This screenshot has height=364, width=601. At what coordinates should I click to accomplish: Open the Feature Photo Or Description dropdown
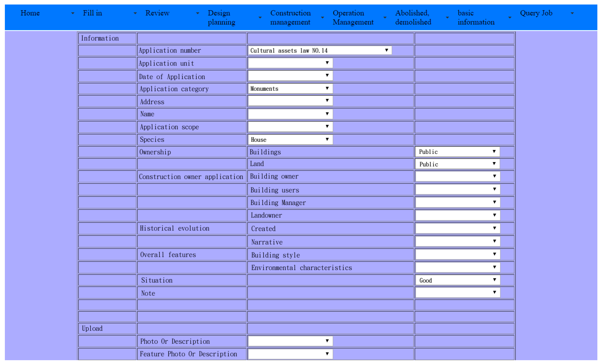coord(290,354)
